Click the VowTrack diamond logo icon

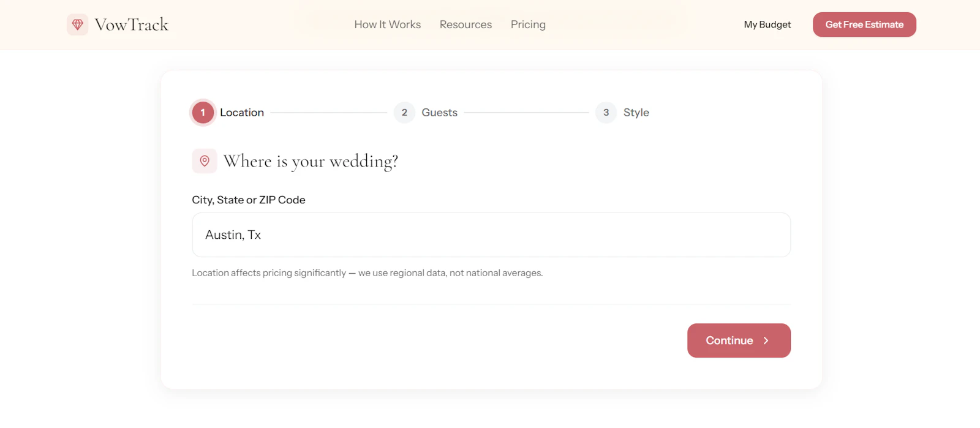click(x=77, y=24)
